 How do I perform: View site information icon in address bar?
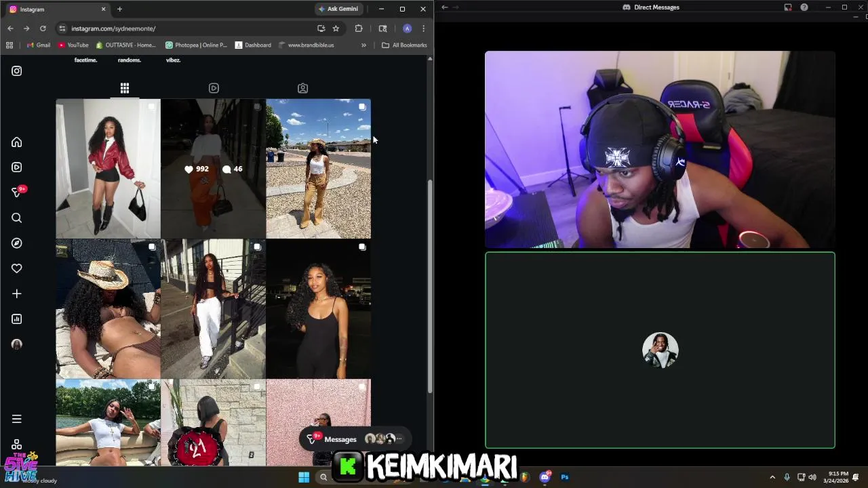tap(62, 28)
